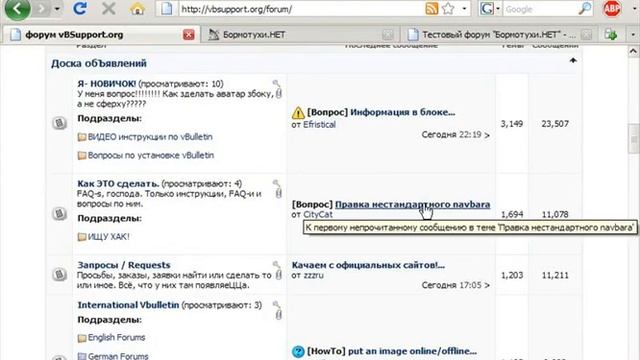Viewport: 640px width, 360px height.
Task: Click the folder icon beside Вопросы по установке
Action: point(82,155)
